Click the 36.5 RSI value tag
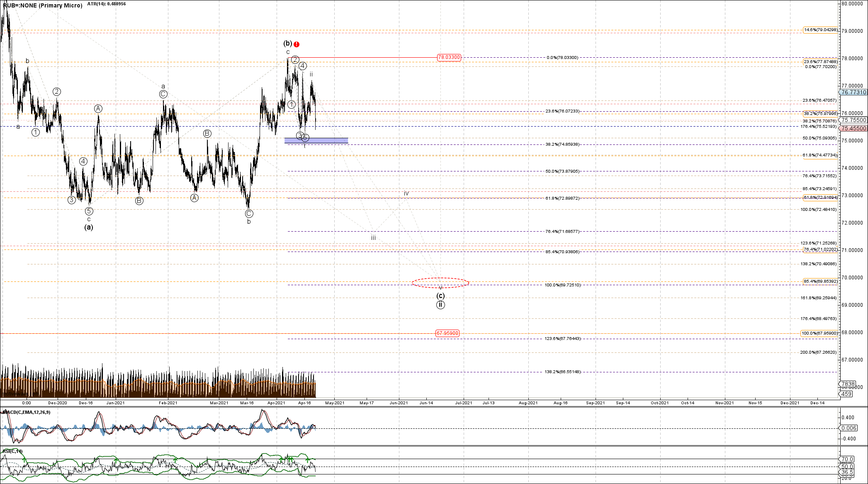This screenshot has width=868, height=484. 847,472
